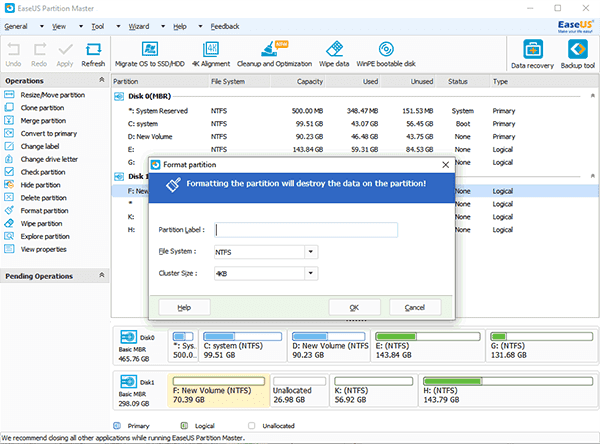This screenshot has width=600, height=444.
Task: Focus the Partition Label text field
Action: [306, 230]
